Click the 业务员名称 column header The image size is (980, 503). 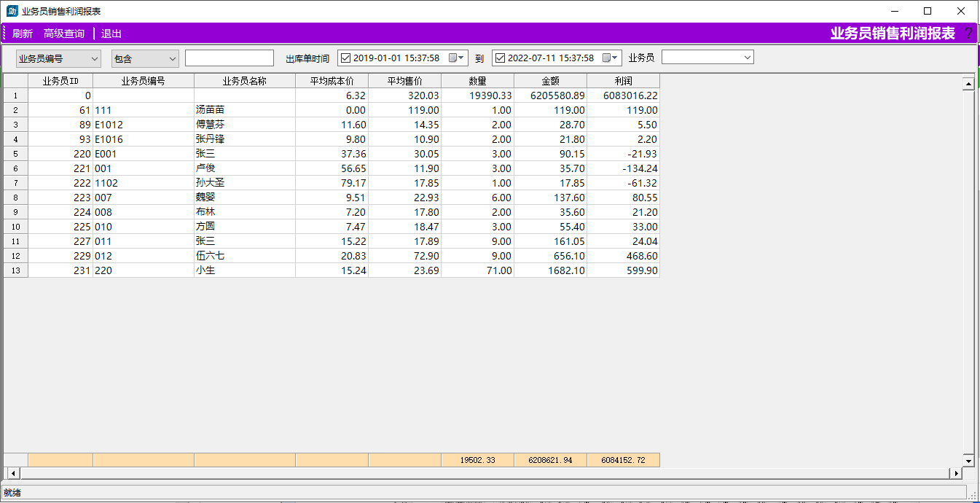point(244,81)
